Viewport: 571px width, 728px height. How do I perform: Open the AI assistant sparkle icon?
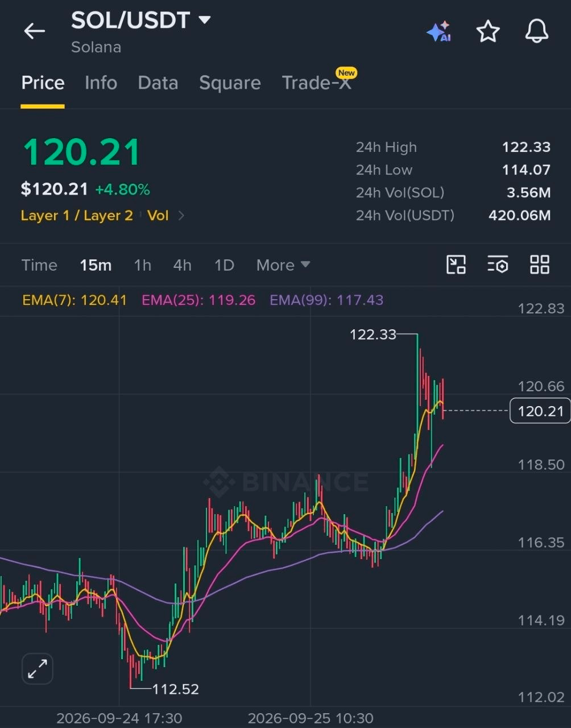tap(439, 32)
